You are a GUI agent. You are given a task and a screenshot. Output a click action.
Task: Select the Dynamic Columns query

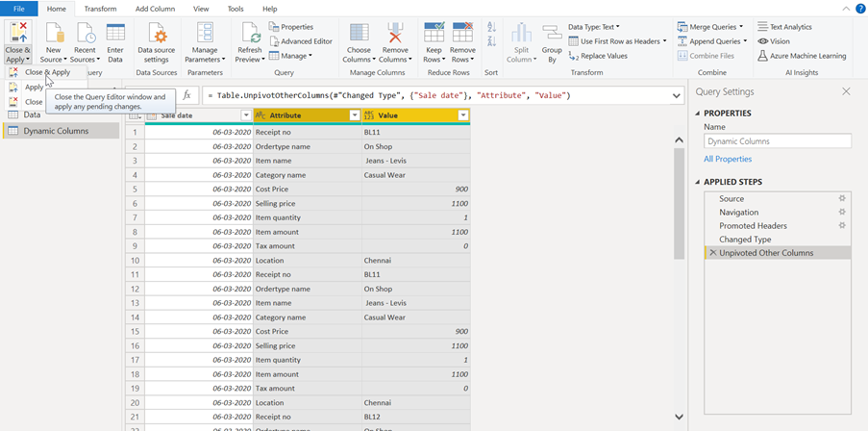pos(61,131)
